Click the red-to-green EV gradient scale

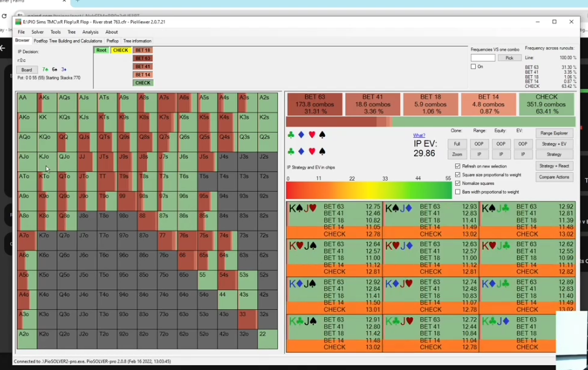tap(369, 190)
